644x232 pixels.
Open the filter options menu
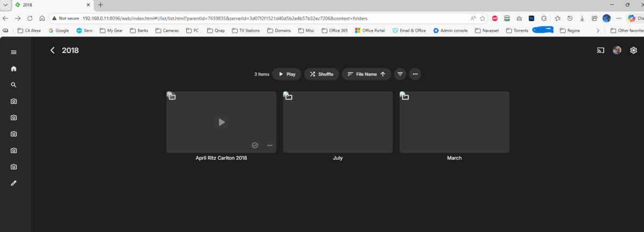pyautogui.click(x=400, y=74)
